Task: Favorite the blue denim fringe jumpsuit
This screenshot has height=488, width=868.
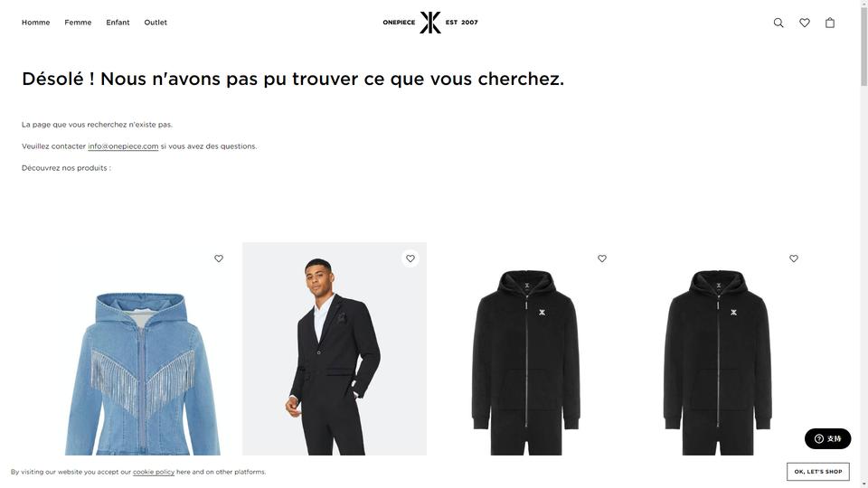Action: [219, 258]
